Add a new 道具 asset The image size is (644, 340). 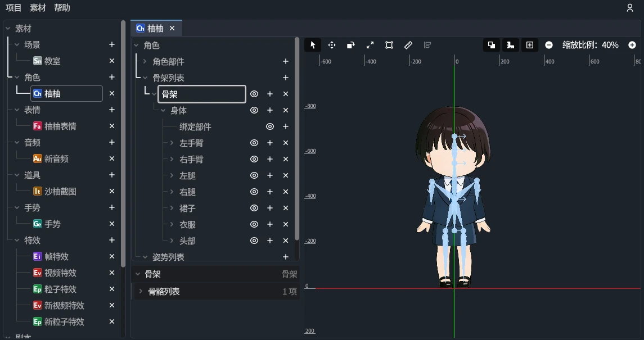112,175
